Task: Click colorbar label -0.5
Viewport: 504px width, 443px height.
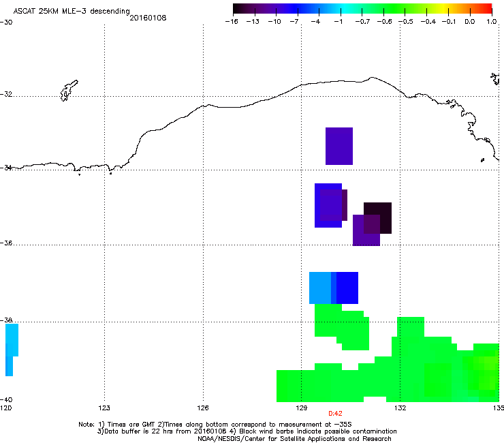Action: click(x=406, y=22)
